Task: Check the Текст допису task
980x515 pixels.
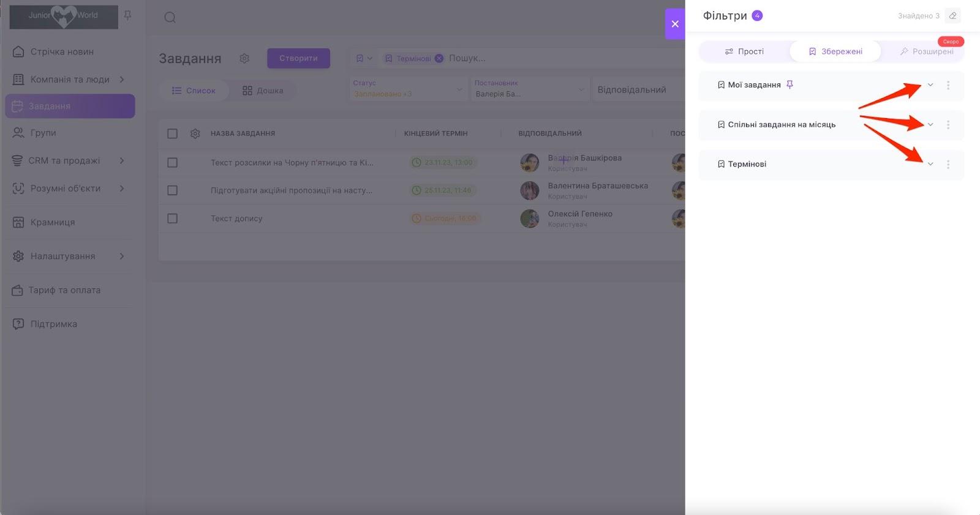Action: pyautogui.click(x=173, y=219)
